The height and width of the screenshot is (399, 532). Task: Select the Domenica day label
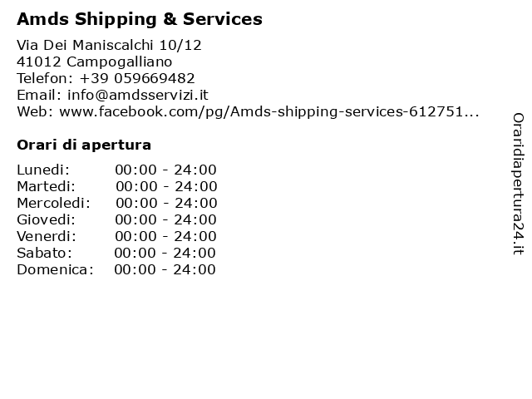click(55, 269)
